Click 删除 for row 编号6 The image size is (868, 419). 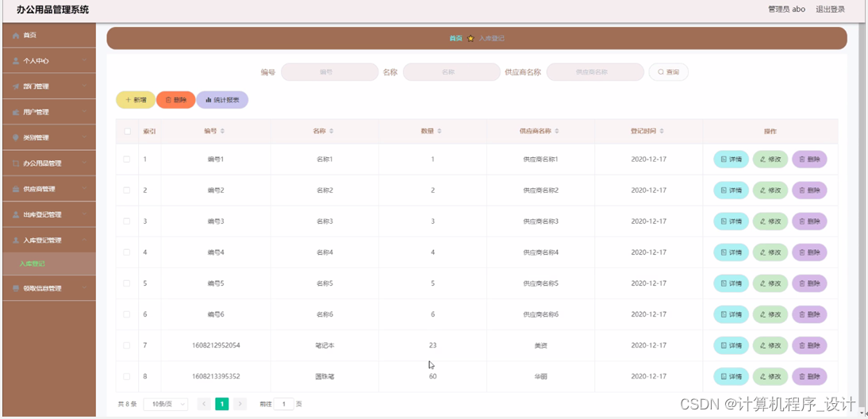pyautogui.click(x=809, y=314)
